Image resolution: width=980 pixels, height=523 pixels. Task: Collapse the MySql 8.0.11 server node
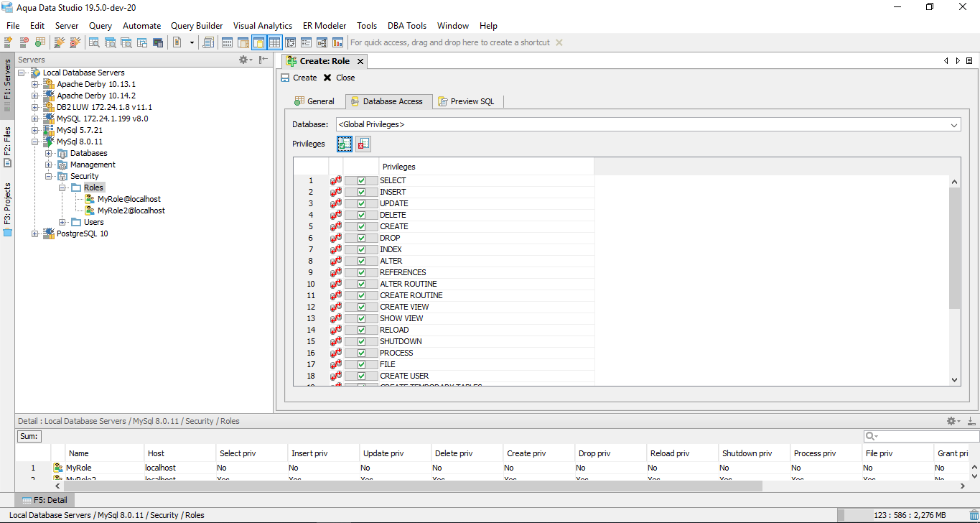[35, 142]
